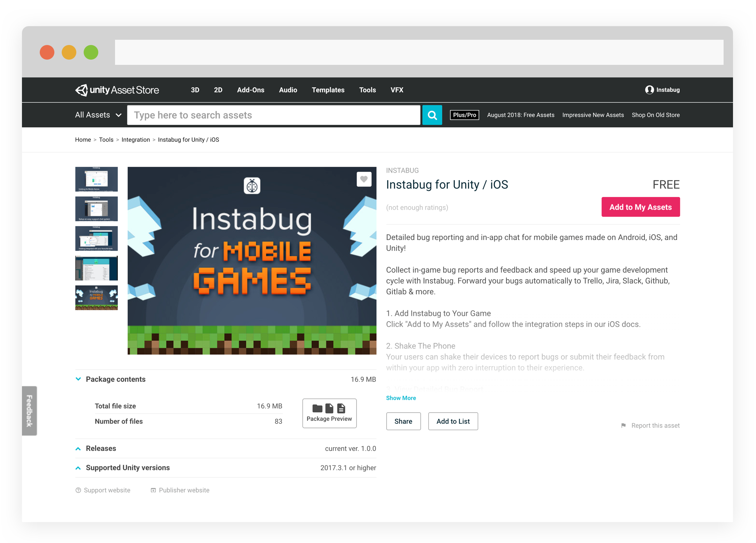The width and height of the screenshot is (756, 543).
Task: Click the Unity Asset Store logo
Action: (x=117, y=90)
